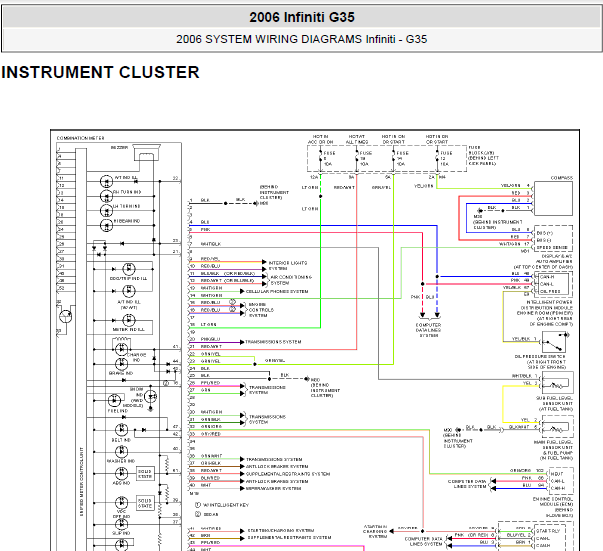Viewport: 603px width, 551px height.
Task: Click "TRANSMISSIONS SYSTEM" label at pin 20
Action: coord(273,342)
